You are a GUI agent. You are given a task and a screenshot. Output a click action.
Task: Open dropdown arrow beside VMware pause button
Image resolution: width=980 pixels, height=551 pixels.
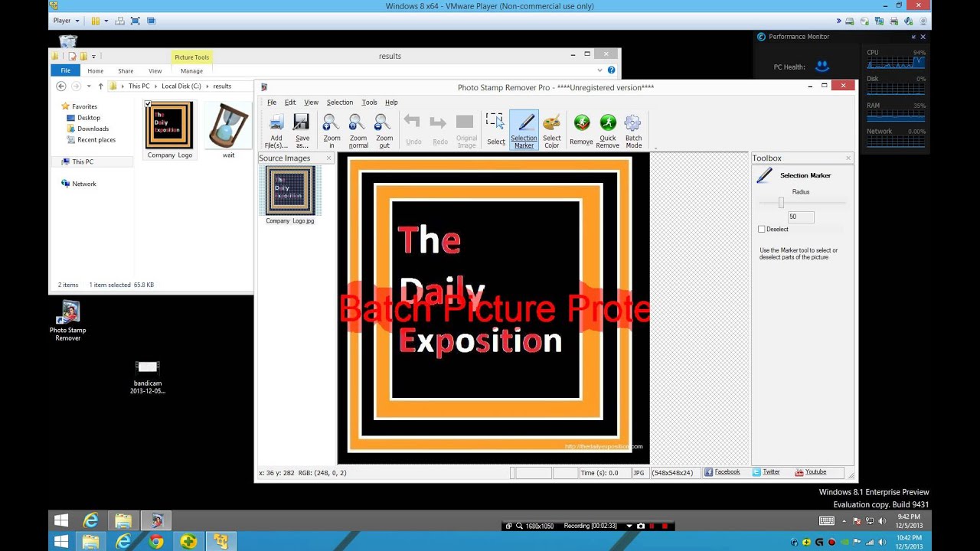coord(106,21)
